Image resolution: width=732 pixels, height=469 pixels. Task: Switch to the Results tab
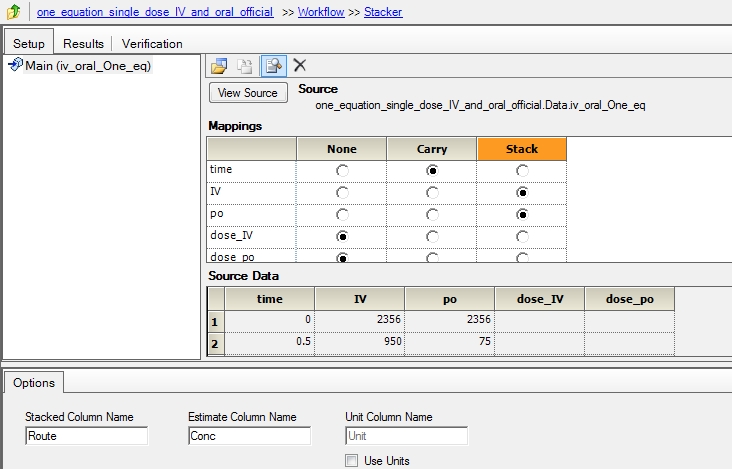(84, 43)
